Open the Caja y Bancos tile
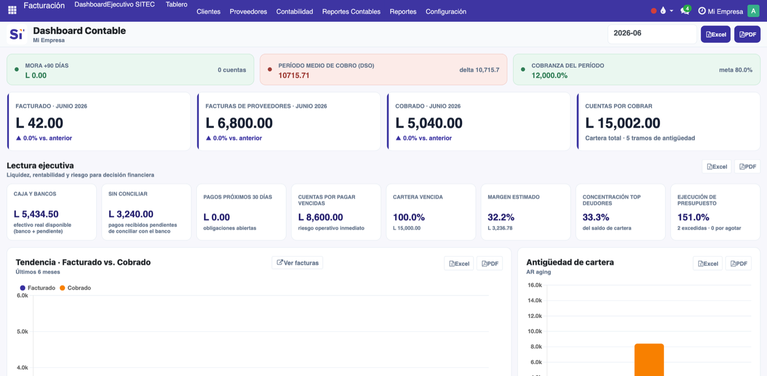 51,212
